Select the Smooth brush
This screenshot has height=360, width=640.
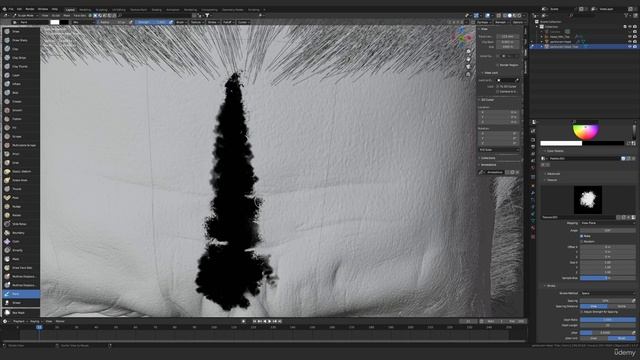point(21,110)
